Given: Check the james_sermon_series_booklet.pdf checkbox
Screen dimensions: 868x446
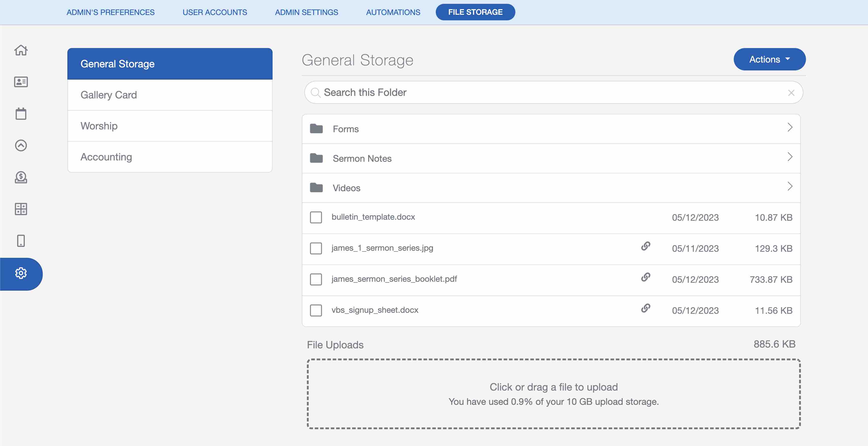Looking at the screenshot, I should [316, 279].
